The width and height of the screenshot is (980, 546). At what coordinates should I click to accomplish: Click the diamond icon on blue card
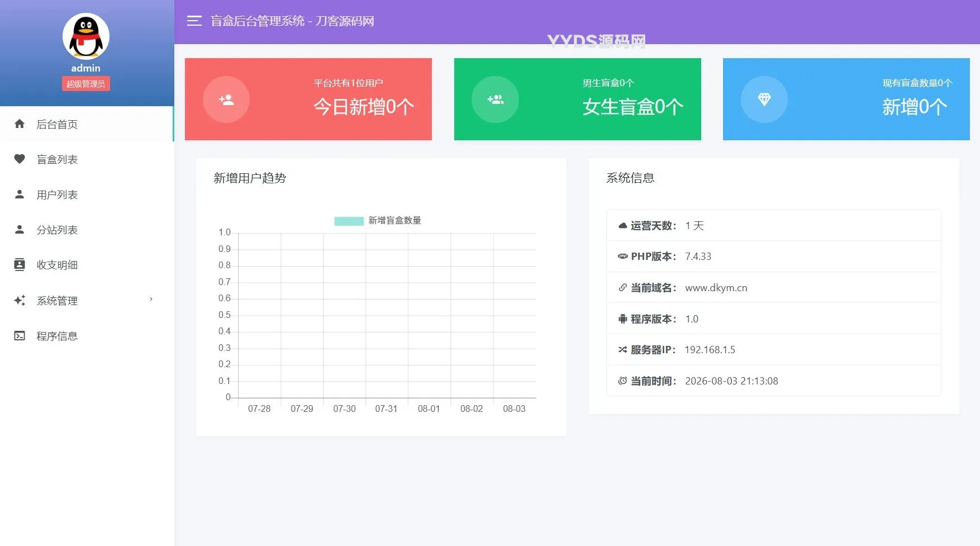tap(764, 99)
